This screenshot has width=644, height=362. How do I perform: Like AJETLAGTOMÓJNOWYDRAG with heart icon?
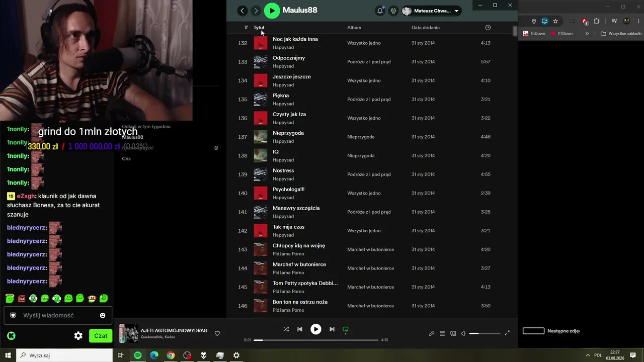[x=217, y=333]
